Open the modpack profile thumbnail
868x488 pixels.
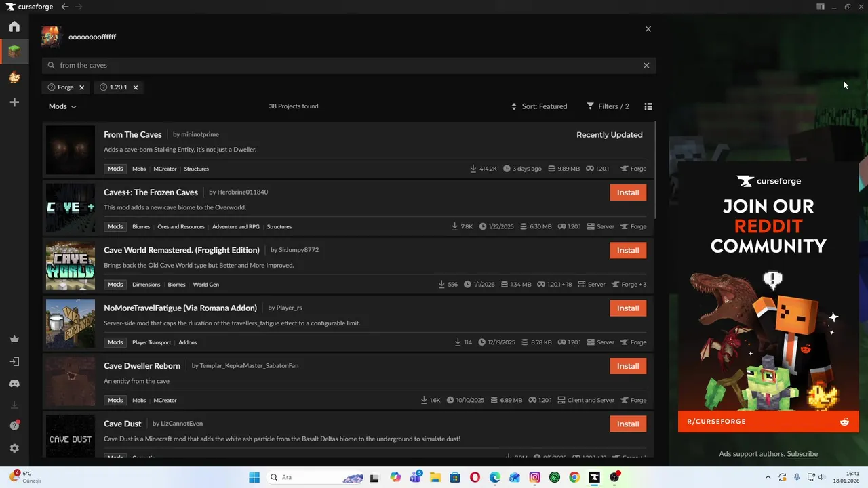point(52,37)
